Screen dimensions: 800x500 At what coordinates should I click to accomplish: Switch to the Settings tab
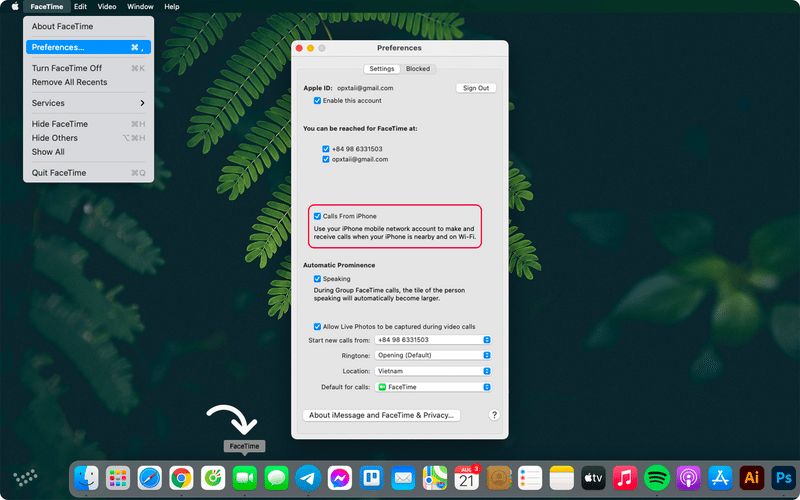tap(382, 69)
